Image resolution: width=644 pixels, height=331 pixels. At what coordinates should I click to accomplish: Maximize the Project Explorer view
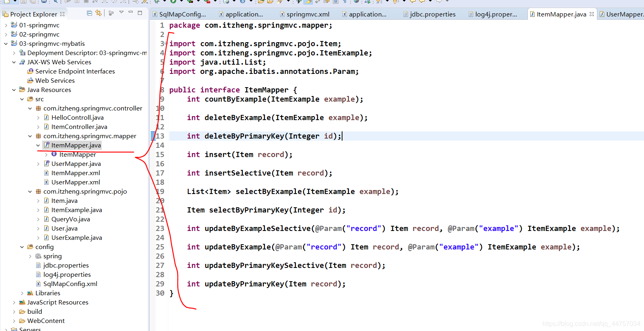[140, 12]
